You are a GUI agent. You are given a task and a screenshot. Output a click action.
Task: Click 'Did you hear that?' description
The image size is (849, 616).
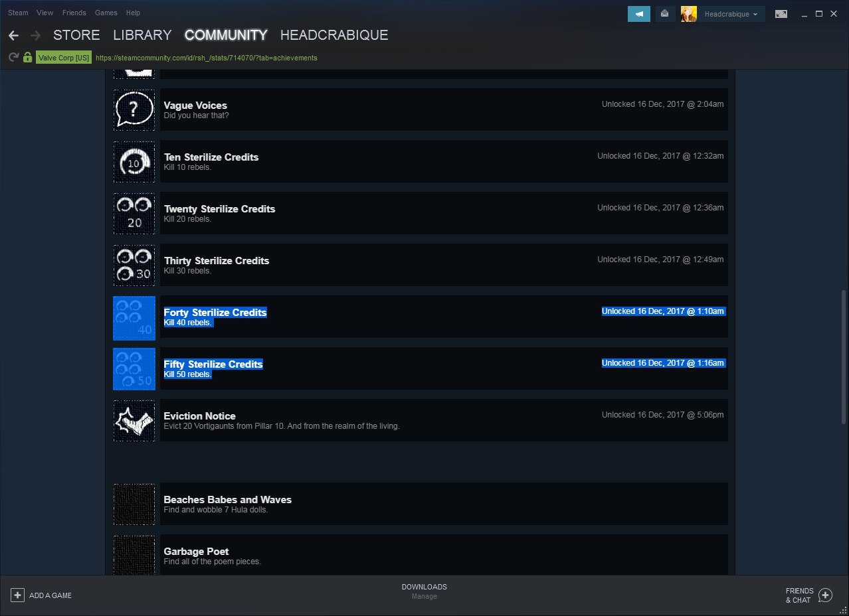tap(196, 116)
